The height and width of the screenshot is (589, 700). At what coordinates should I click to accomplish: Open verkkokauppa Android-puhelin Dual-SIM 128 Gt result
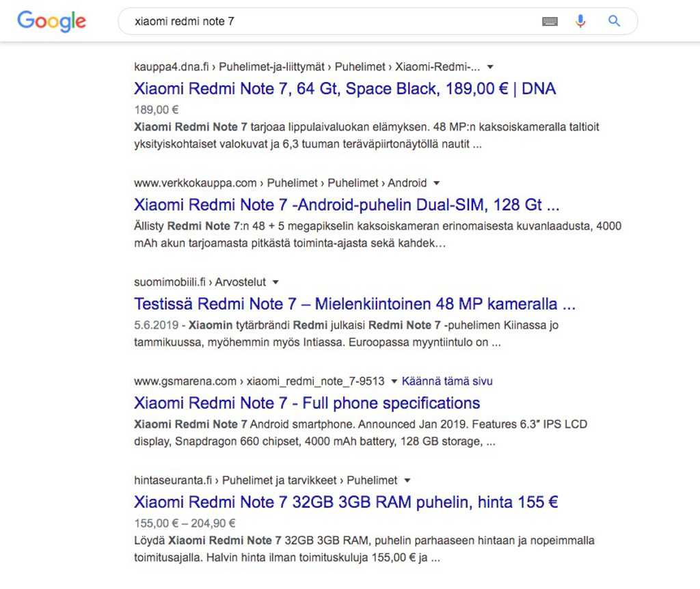tap(347, 204)
